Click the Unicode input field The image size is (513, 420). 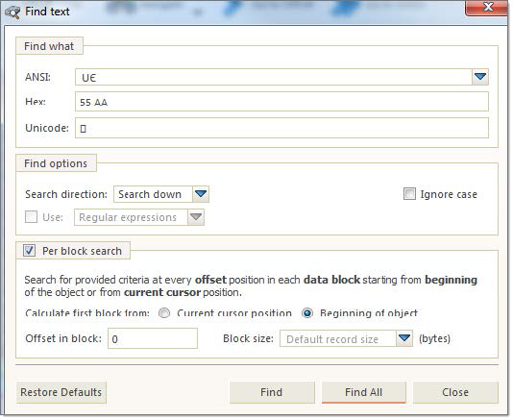coord(281,128)
